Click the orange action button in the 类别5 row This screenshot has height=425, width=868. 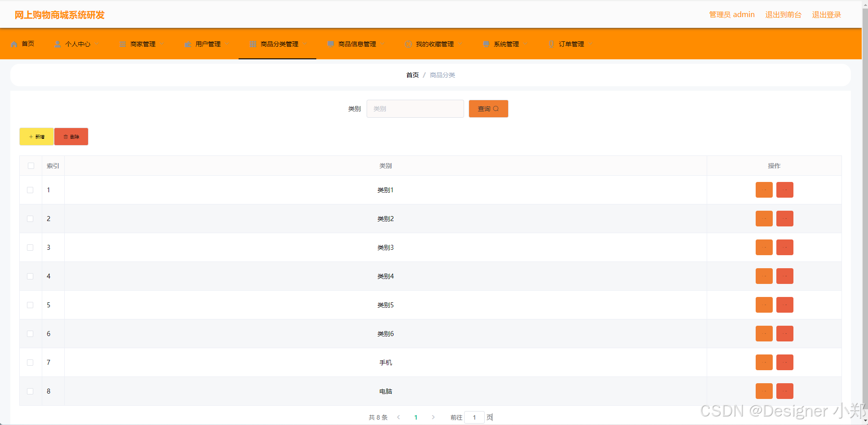(x=764, y=305)
